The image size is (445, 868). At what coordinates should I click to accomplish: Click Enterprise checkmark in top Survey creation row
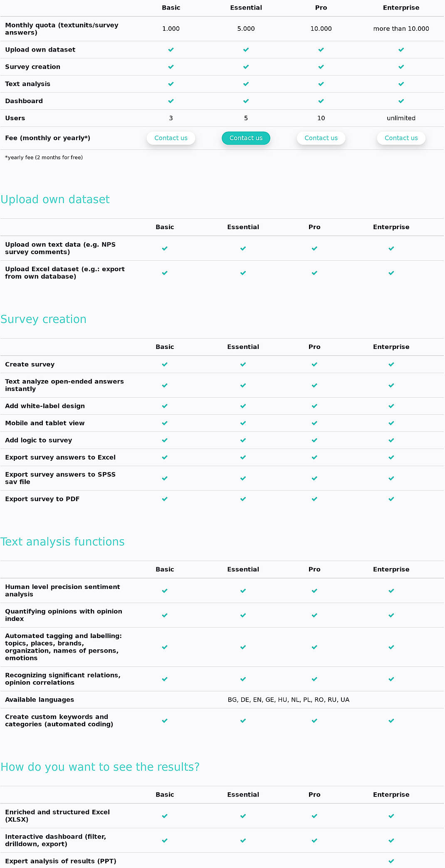tap(401, 67)
